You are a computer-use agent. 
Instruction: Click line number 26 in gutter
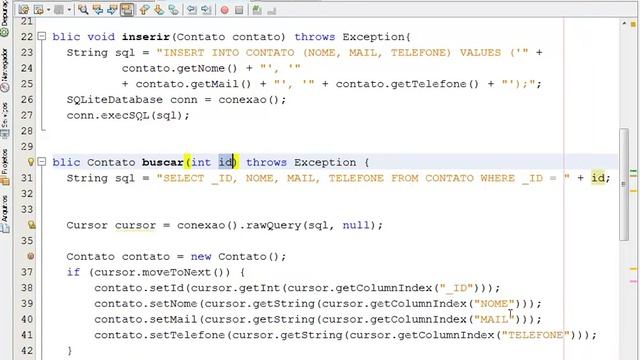27,100
